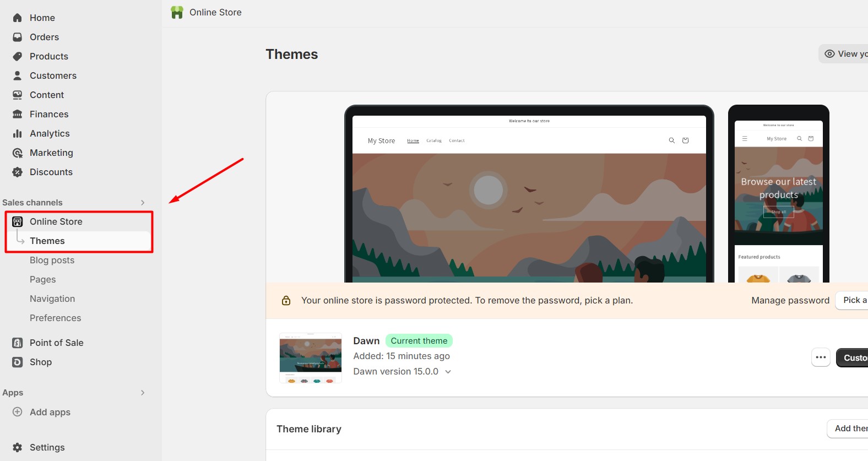Click the View your store button
This screenshot has width=868, height=461.
tap(844, 53)
